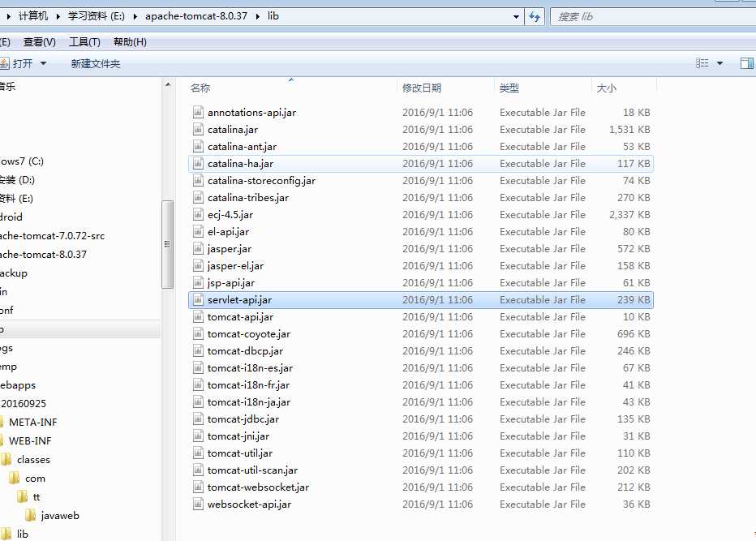The height and width of the screenshot is (541, 756).
Task: Click the tomcat-dbcp.jar file icon
Action: 198,350
